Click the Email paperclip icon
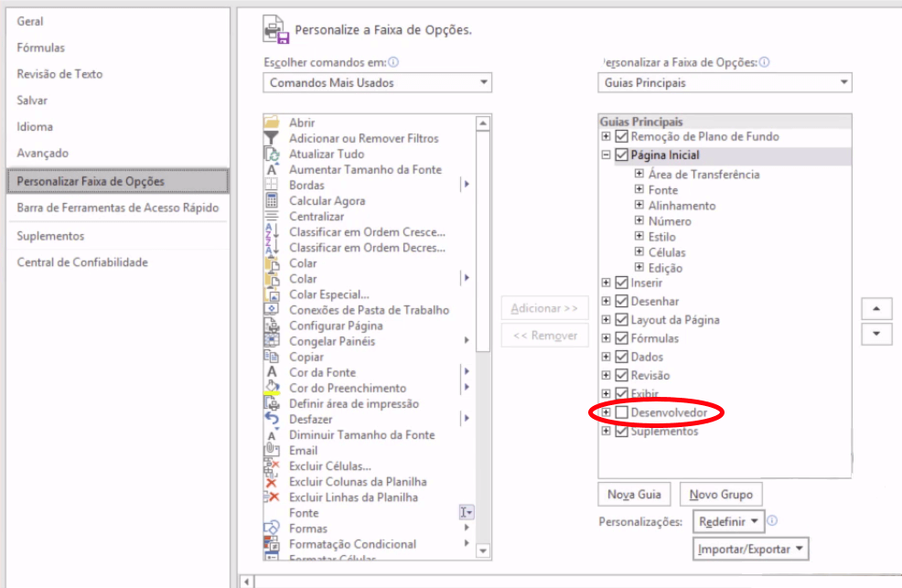The width and height of the screenshot is (902, 588). click(x=272, y=450)
